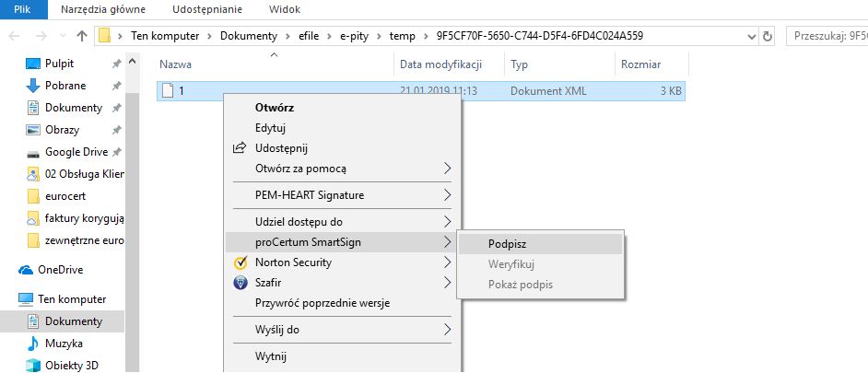The height and width of the screenshot is (373, 868).
Task: Choose Edytuj from the context menu
Action: pyautogui.click(x=270, y=128)
